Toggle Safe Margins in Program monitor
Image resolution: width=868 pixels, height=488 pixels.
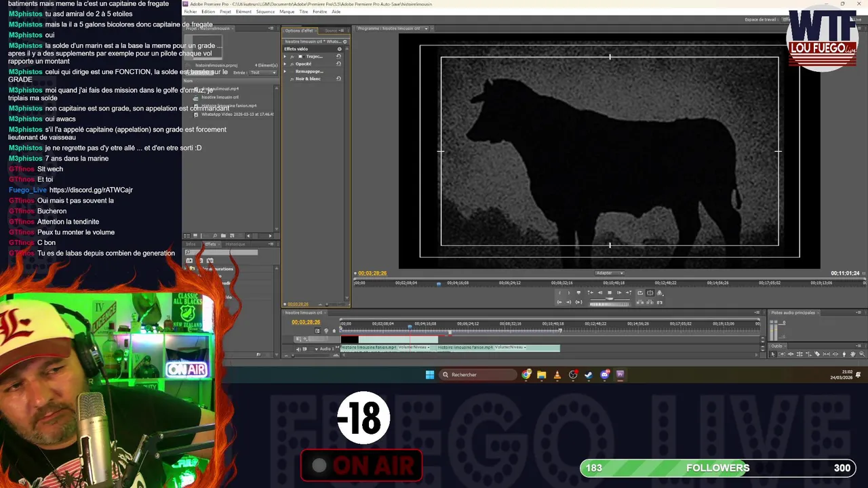pyautogui.click(x=650, y=293)
